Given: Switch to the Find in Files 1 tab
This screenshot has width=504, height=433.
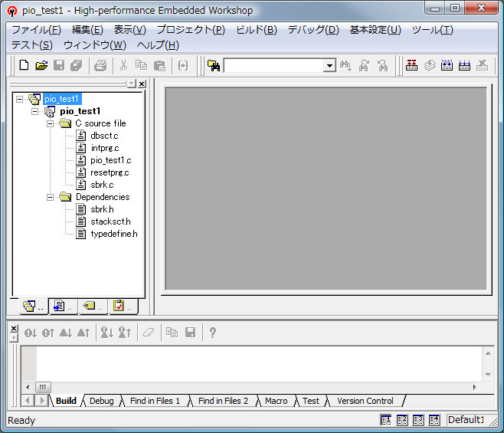Looking at the screenshot, I should (155, 401).
